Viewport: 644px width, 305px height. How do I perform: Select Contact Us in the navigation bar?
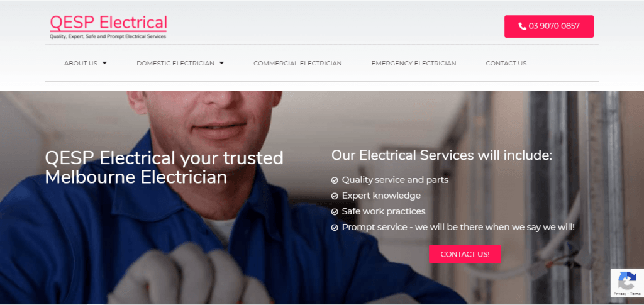pos(506,64)
